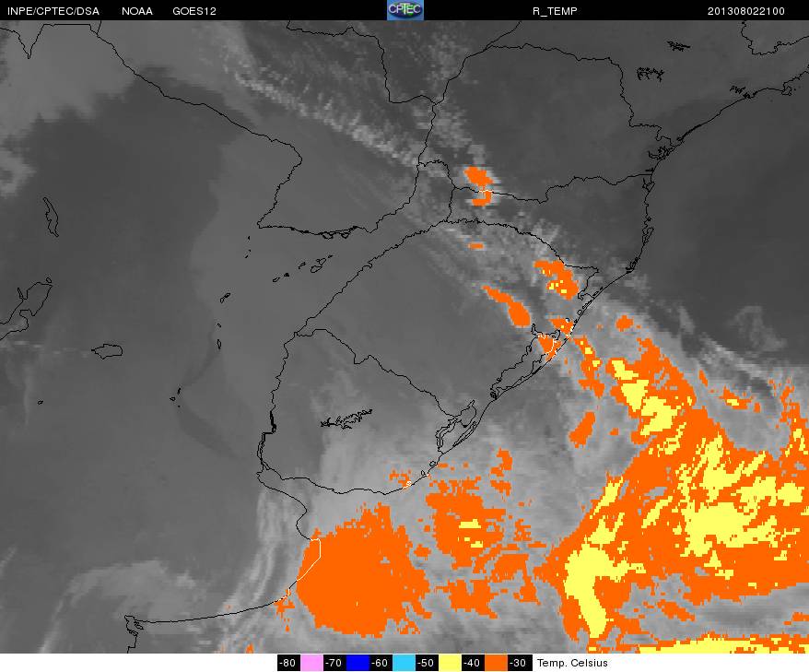Click the pink legend color swatch
809x672 pixels.
click(311, 663)
